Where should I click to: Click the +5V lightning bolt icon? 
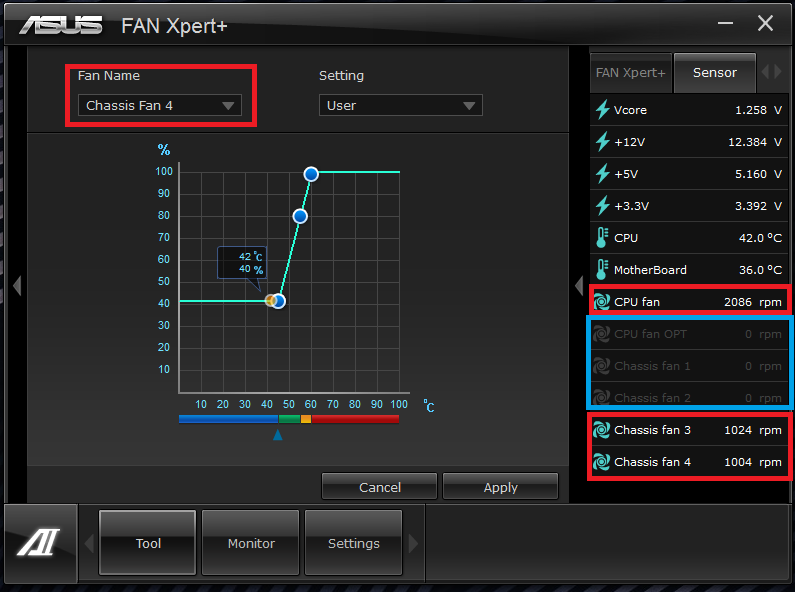[602, 173]
